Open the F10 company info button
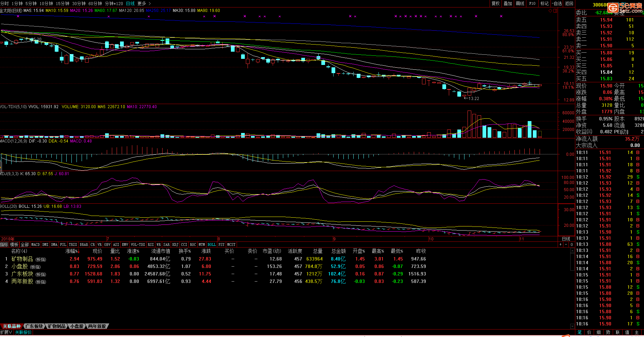The height and width of the screenshot is (337, 644). point(532,3)
